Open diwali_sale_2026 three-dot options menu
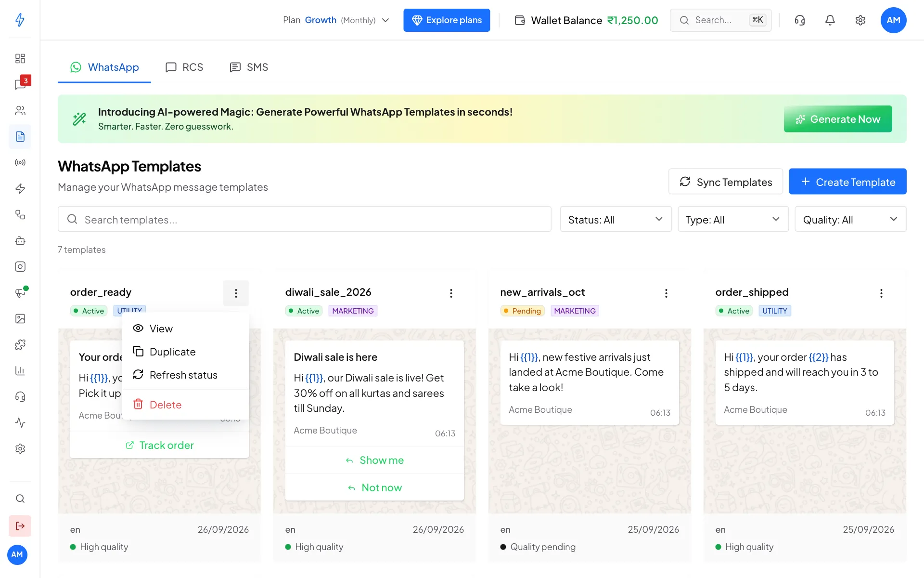The height and width of the screenshot is (578, 924). (x=451, y=293)
